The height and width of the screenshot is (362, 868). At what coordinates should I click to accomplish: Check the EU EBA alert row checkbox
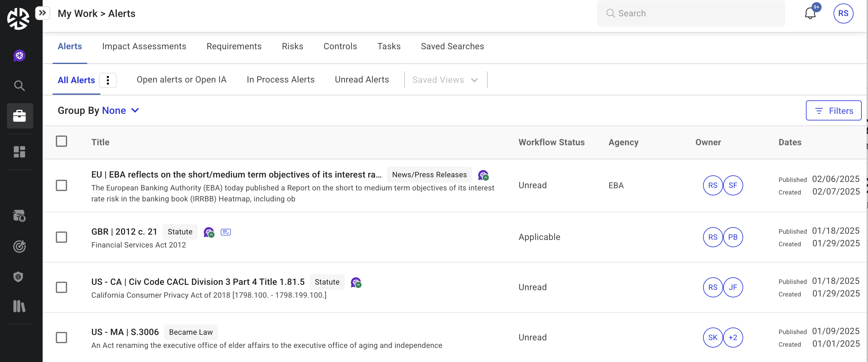point(61,185)
